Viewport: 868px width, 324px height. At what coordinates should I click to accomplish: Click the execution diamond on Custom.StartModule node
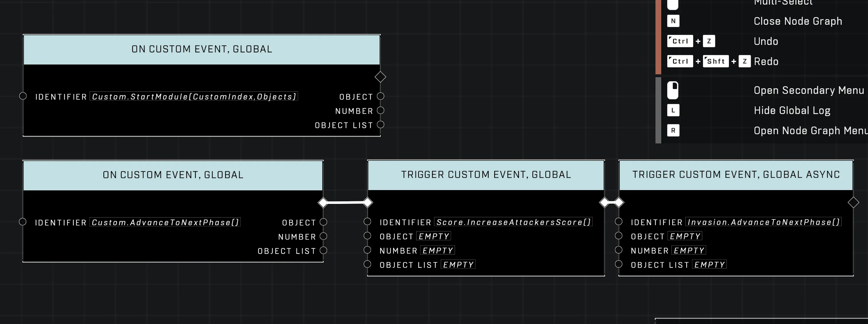(380, 77)
